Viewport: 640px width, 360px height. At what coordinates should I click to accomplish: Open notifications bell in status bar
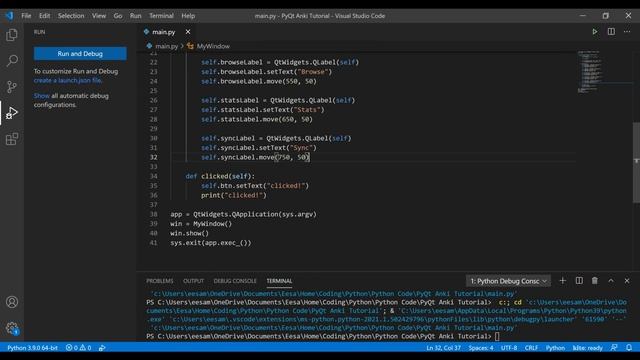click(x=629, y=348)
